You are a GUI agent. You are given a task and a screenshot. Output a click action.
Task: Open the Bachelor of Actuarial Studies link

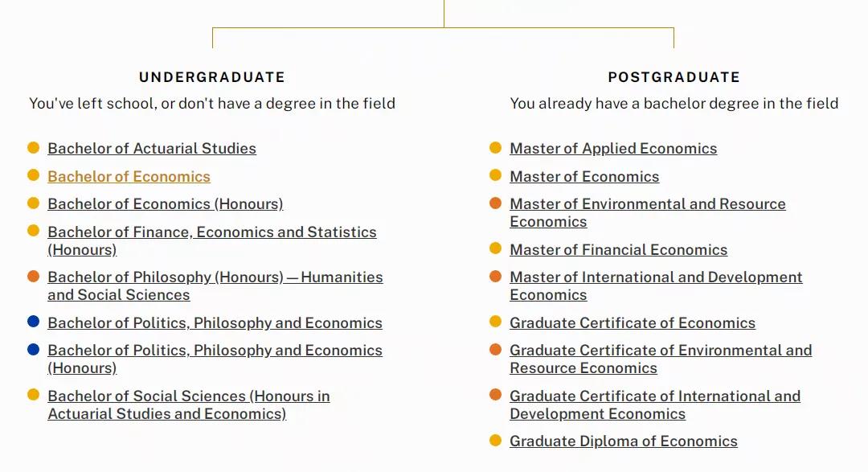[x=152, y=149]
